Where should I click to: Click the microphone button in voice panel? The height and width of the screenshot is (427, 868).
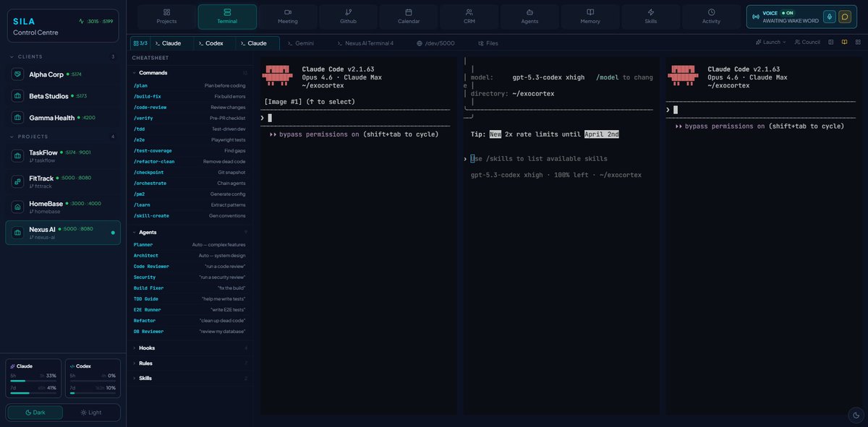(829, 17)
